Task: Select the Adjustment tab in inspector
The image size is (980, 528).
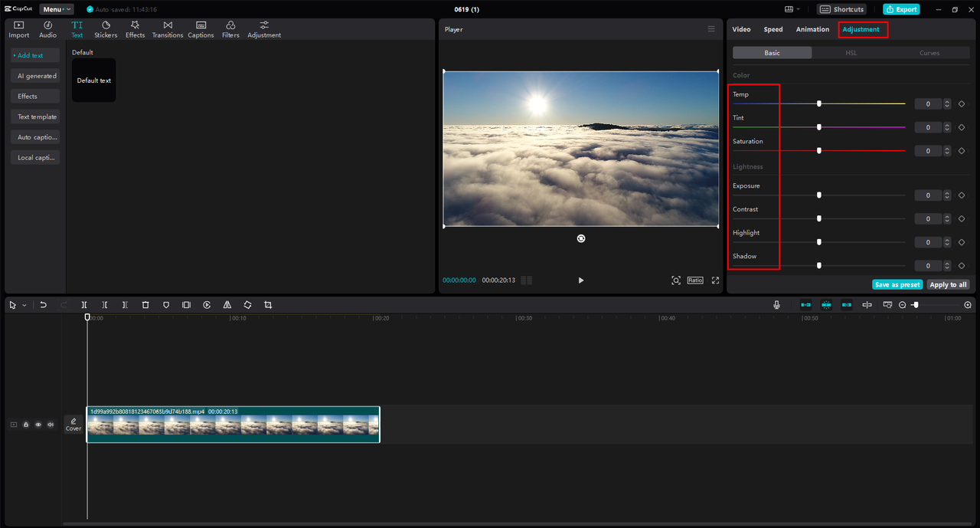Action: pyautogui.click(x=861, y=29)
